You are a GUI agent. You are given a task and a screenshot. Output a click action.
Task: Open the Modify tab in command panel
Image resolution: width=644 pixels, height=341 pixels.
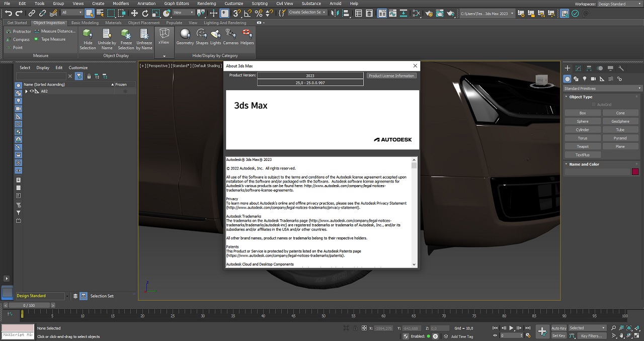click(578, 68)
